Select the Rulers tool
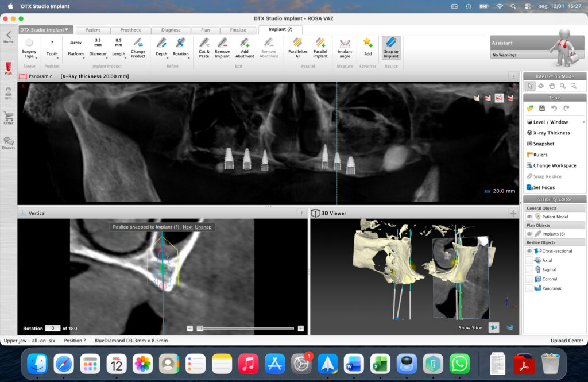Screen dimensions: 588x382 click(540, 155)
